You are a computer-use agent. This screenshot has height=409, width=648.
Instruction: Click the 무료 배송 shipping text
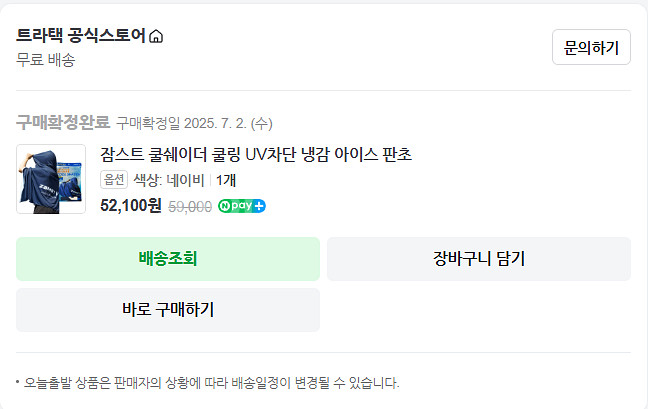[x=46, y=60]
